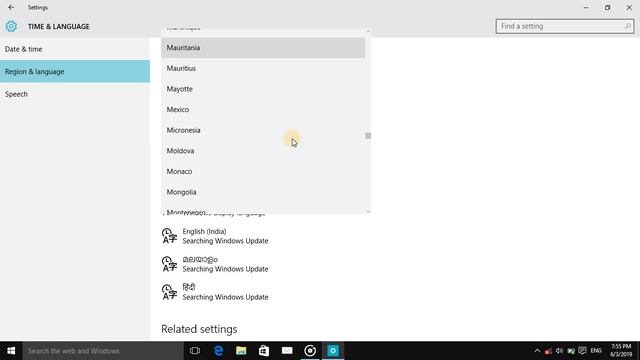Choose Mexico from country list
The image size is (640, 360).
pyautogui.click(x=263, y=109)
